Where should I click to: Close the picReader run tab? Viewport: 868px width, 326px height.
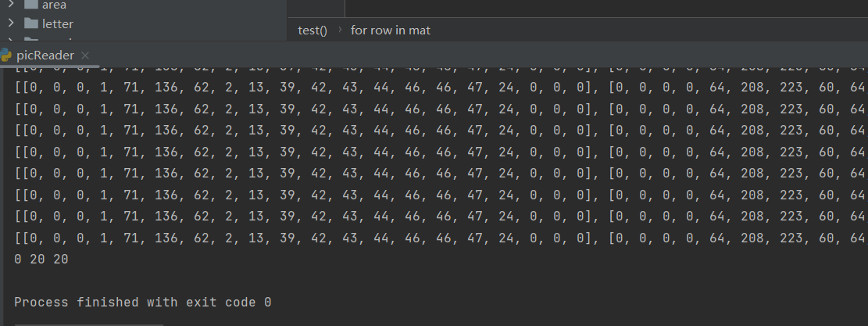click(x=85, y=56)
